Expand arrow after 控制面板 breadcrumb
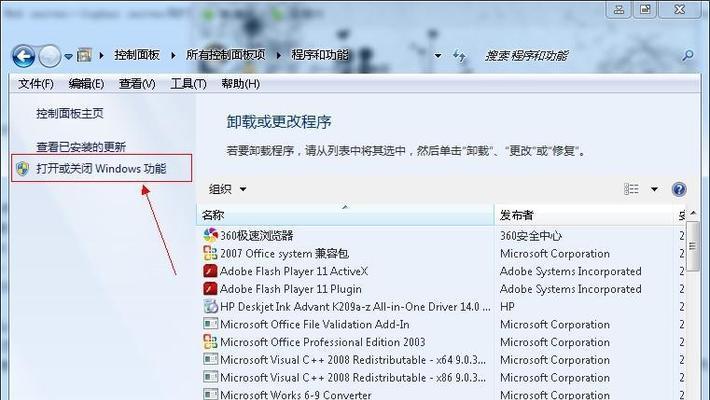The width and height of the screenshot is (710, 400). click(173, 56)
